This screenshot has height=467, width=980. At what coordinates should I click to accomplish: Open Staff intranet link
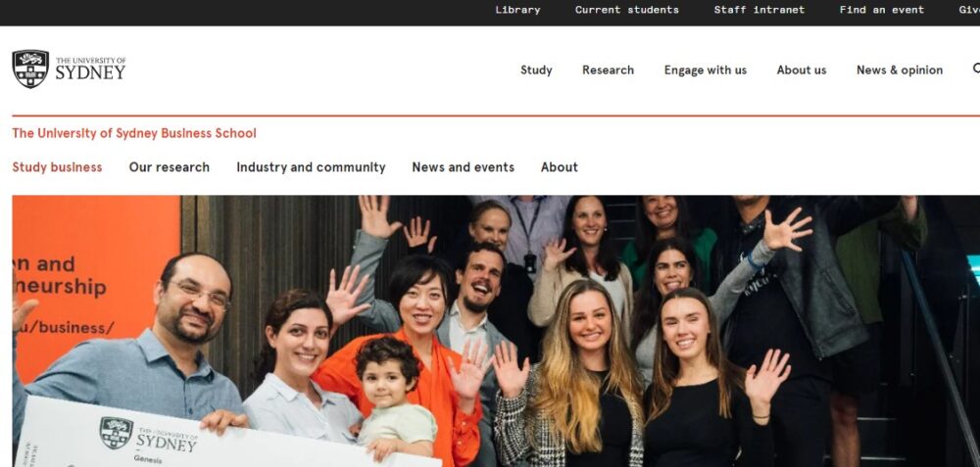(759, 10)
